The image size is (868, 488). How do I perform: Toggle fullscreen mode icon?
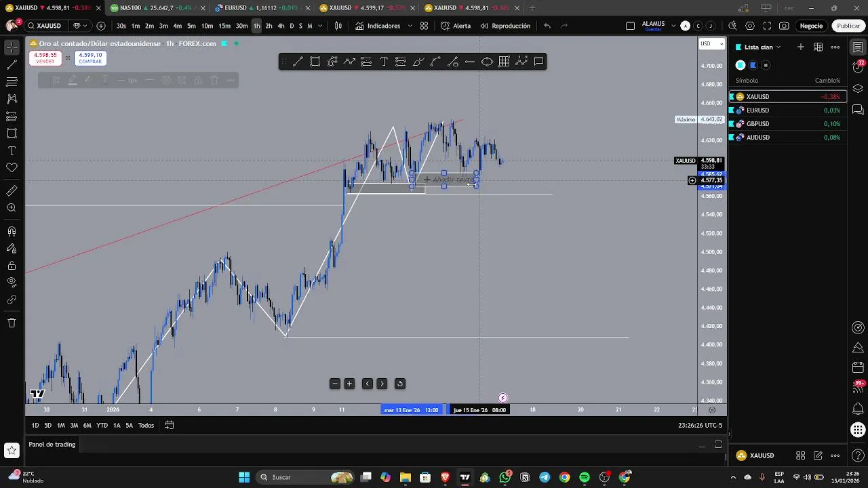[x=767, y=26]
